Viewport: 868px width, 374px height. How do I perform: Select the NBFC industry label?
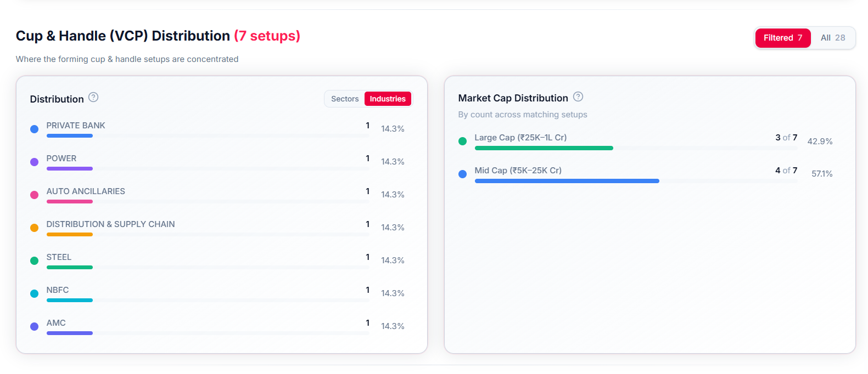[58, 290]
